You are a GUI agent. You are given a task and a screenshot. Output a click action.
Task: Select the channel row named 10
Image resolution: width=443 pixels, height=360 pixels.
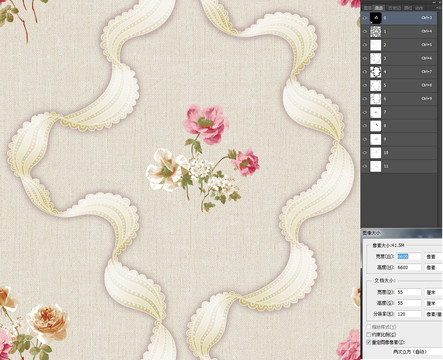pos(399,153)
